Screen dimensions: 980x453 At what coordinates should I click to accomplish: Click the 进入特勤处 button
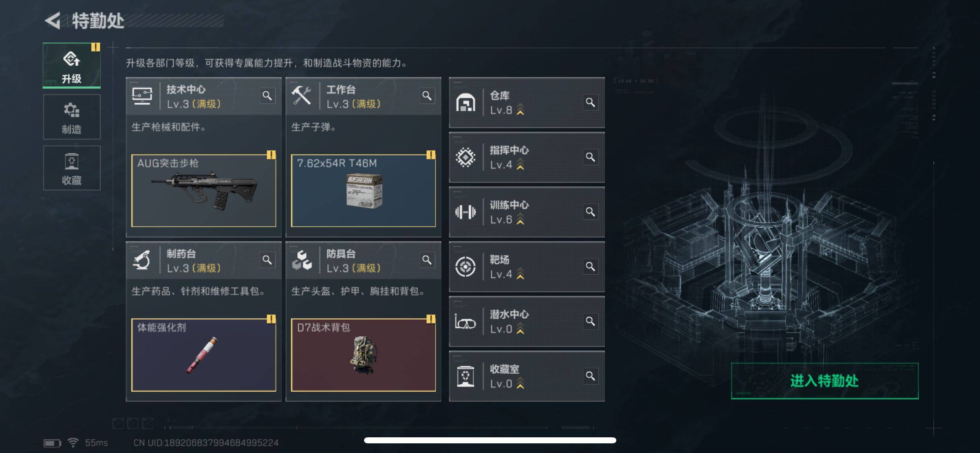point(825,381)
